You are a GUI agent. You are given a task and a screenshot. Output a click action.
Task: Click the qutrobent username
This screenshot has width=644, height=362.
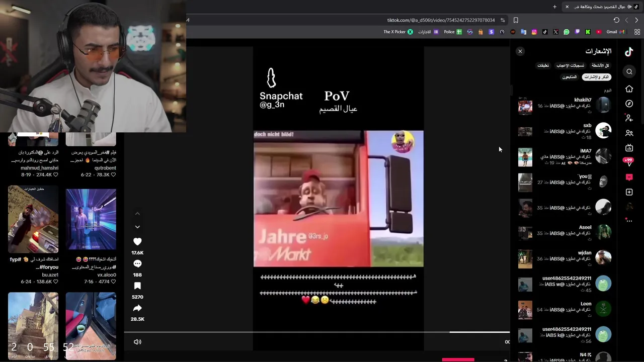pyautogui.click(x=105, y=168)
